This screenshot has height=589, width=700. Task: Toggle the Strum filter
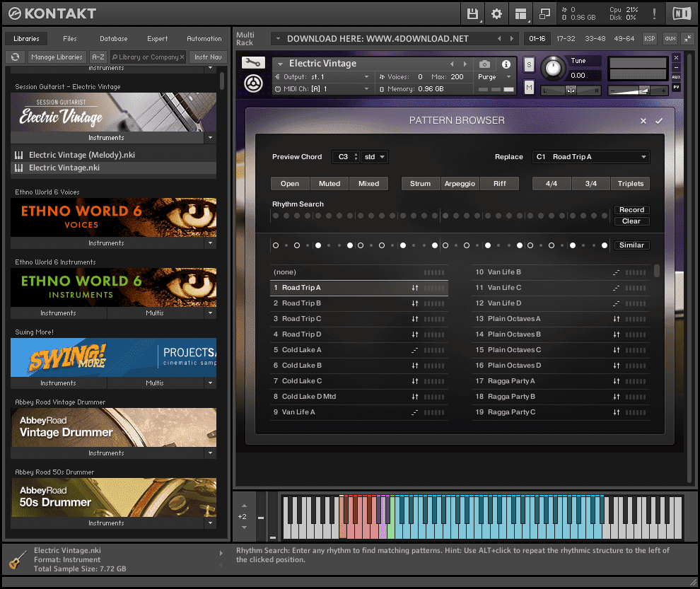[421, 184]
